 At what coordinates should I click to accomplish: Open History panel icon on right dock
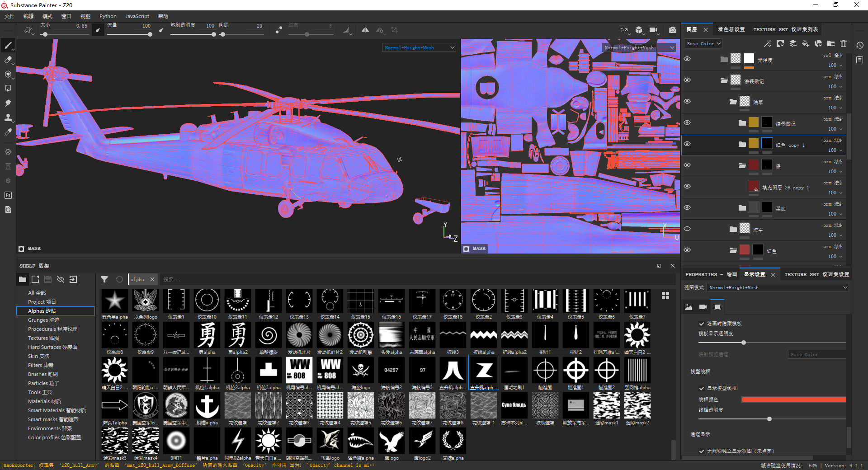(x=860, y=45)
